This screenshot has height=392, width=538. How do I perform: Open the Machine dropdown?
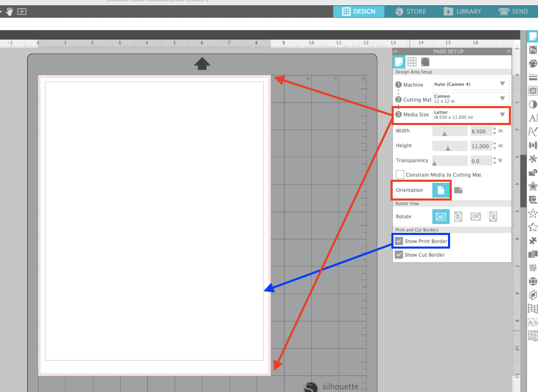point(470,84)
